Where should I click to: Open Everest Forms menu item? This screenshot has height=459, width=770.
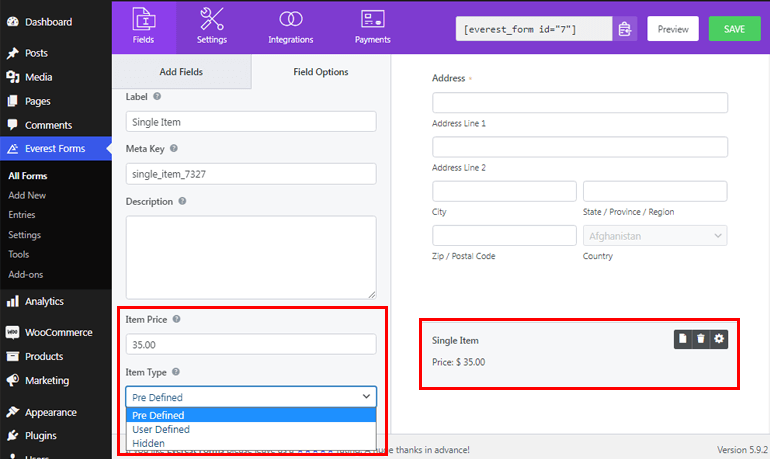[55, 148]
